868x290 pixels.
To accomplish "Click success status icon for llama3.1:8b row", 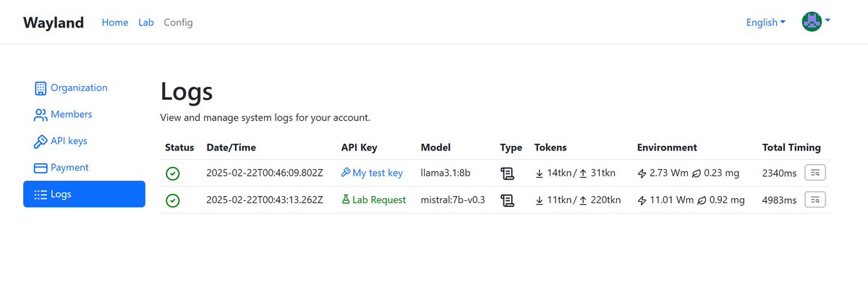I will [172, 174].
